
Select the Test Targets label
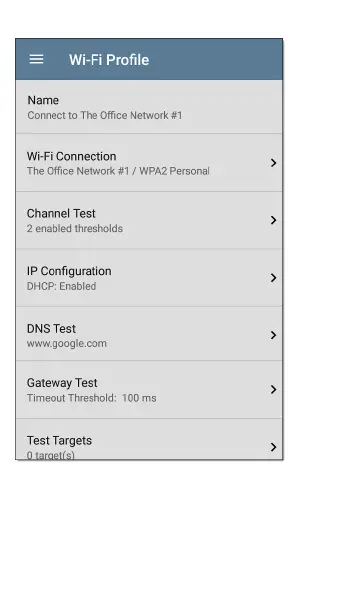[x=59, y=440]
